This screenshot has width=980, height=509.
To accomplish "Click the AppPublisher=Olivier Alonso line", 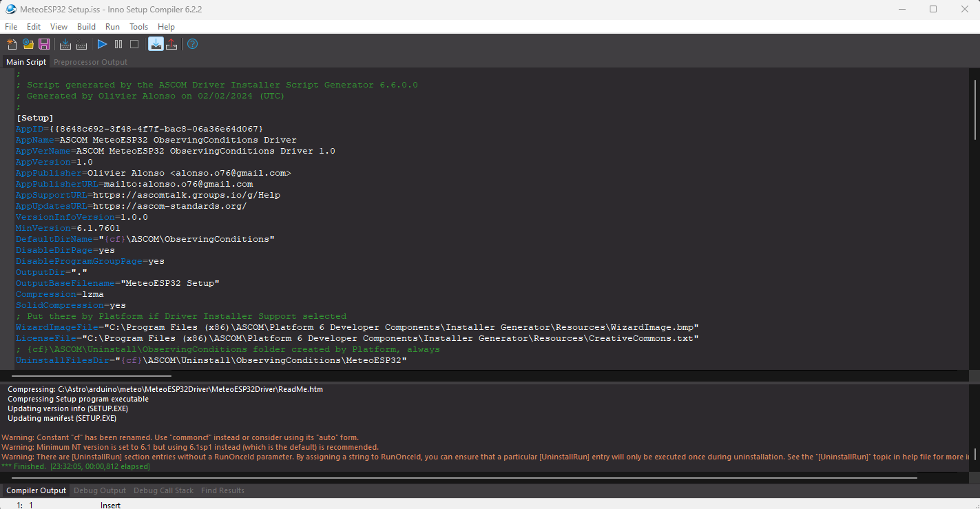I will click(153, 173).
